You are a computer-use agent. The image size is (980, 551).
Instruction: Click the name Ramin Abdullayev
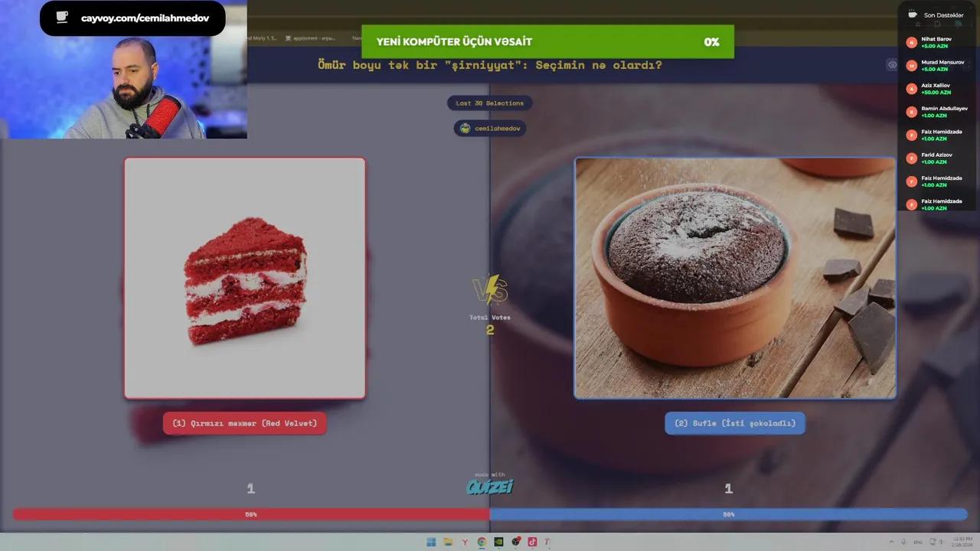click(944, 109)
